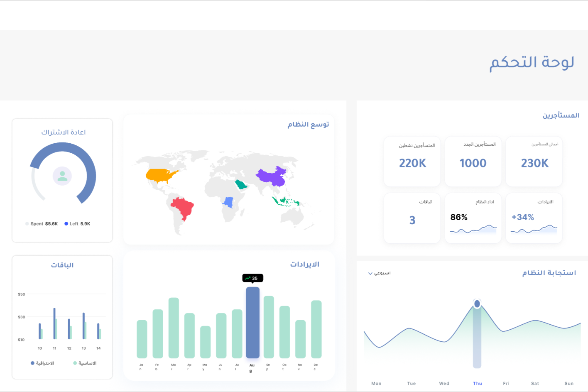Open the اسبوعي period dropdown
This screenshot has height=392, width=588.
(380, 273)
